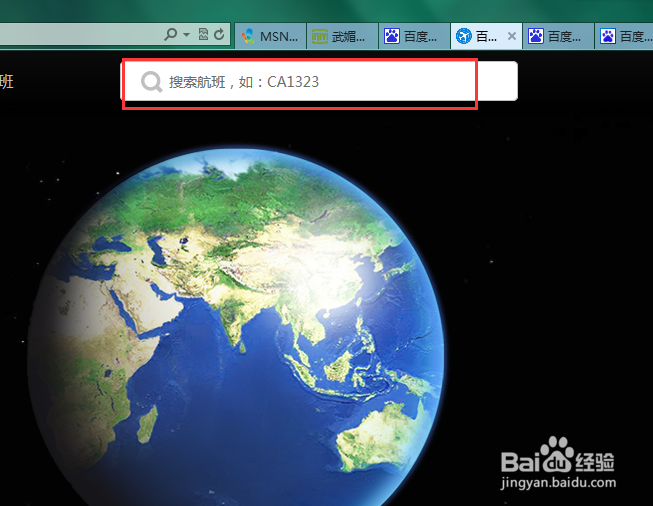
Task: Switch to the MSN tab
Action: (x=271, y=37)
